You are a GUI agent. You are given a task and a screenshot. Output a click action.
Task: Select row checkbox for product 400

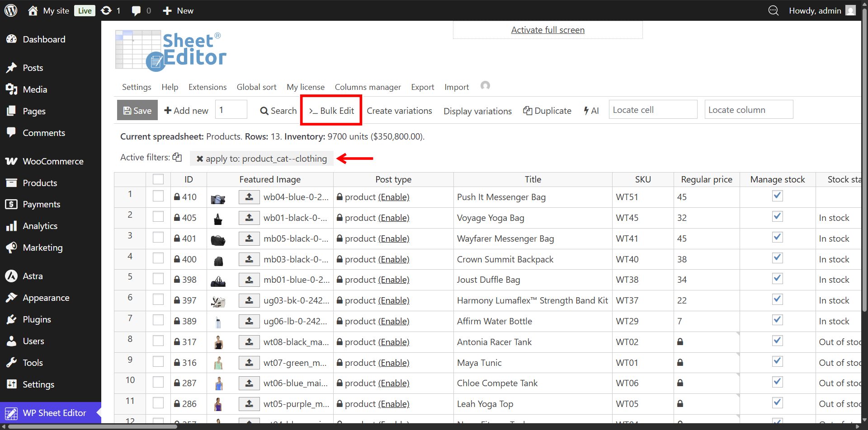158,258
